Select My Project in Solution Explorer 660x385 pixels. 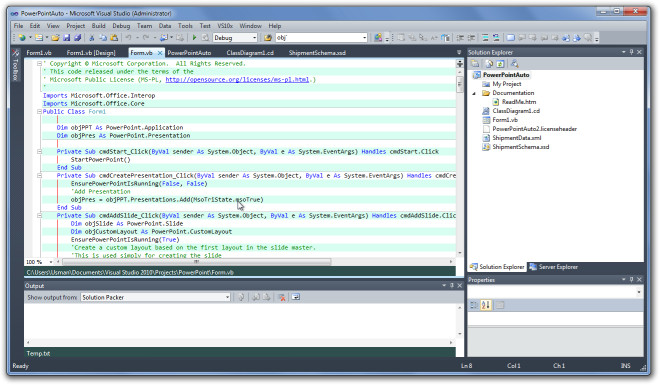pyautogui.click(x=507, y=84)
